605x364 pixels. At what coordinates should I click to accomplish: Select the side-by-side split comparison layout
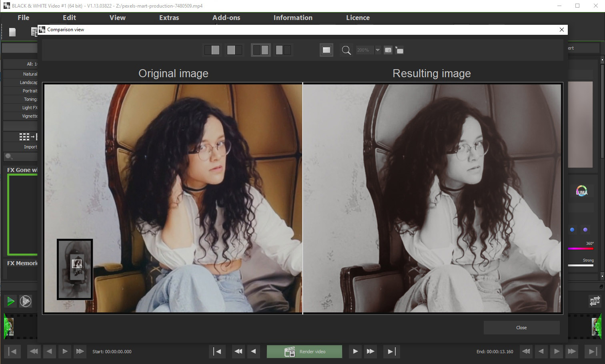260,50
